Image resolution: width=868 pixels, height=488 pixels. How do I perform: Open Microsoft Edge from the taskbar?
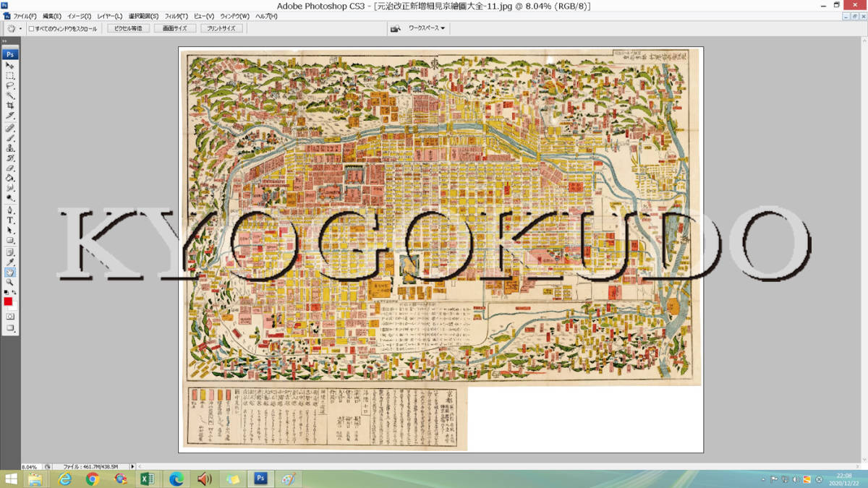pyautogui.click(x=176, y=479)
